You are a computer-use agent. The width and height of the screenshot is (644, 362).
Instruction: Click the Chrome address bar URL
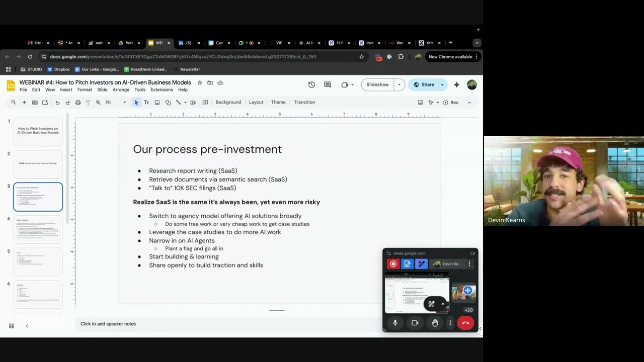(x=183, y=57)
